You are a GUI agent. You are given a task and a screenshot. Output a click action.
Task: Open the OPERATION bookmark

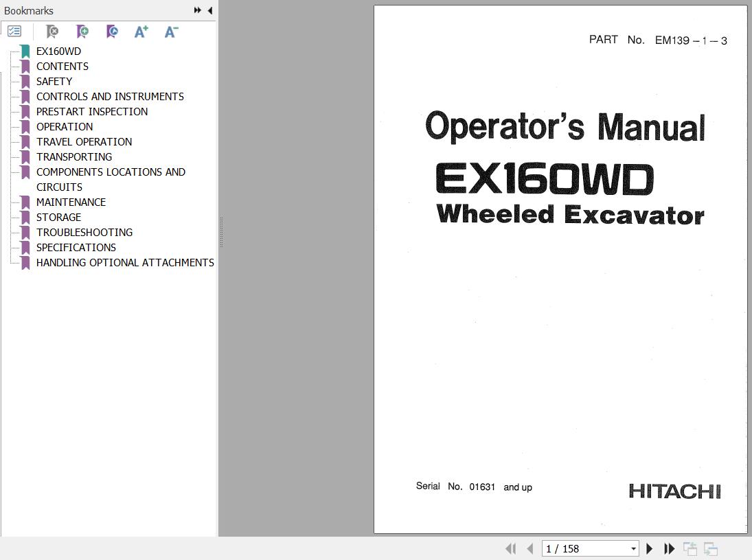65,126
